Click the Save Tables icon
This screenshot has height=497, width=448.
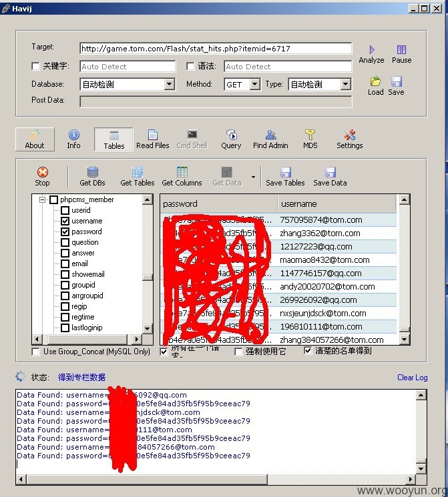tap(286, 172)
